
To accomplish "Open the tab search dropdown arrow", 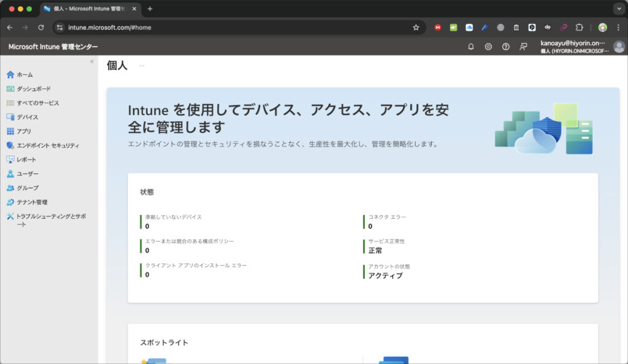I will point(619,9).
